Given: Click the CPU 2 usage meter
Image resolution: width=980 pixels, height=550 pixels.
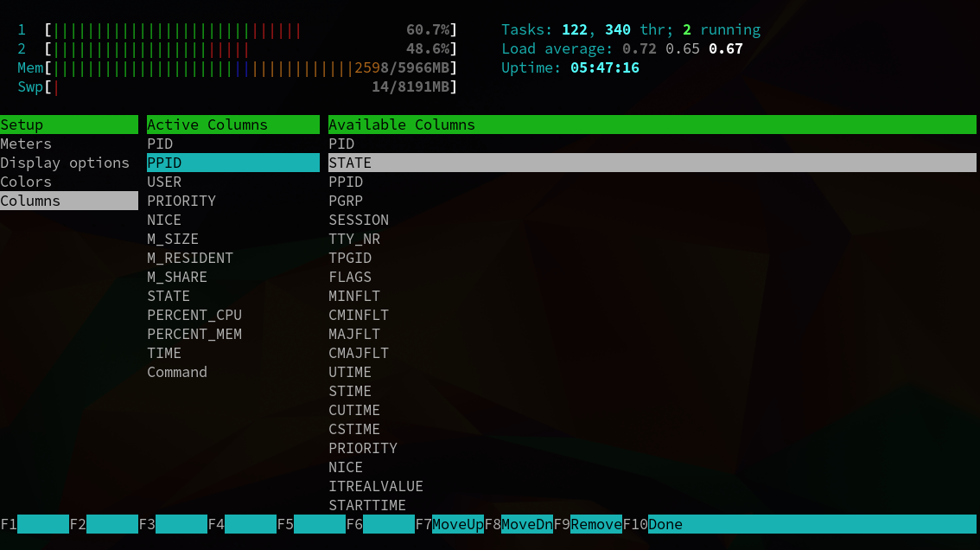Looking at the screenshot, I should click(x=238, y=48).
